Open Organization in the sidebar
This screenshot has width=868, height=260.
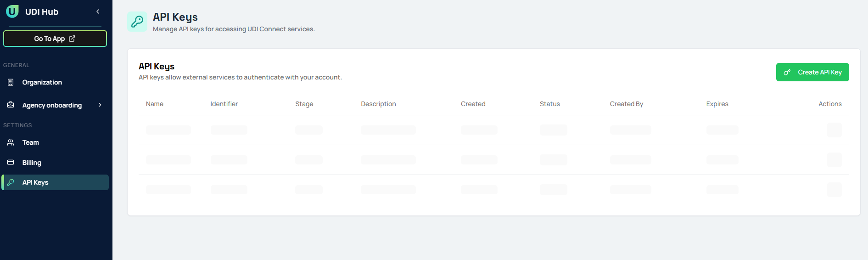pyautogui.click(x=55, y=82)
